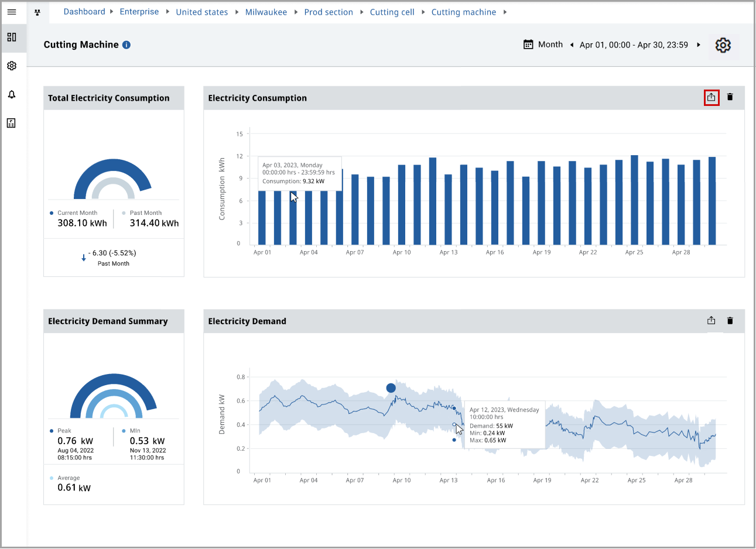Open notifications via the bell icon
Viewport: 756px width, 549px height.
pyautogui.click(x=12, y=94)
